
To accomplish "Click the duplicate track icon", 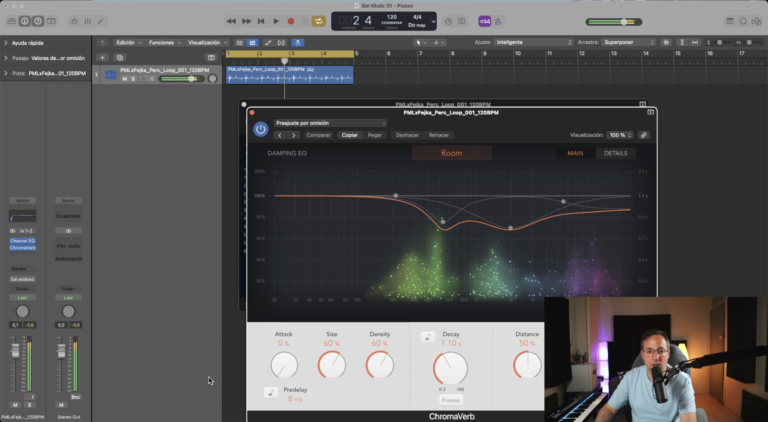I will (120, 58).
